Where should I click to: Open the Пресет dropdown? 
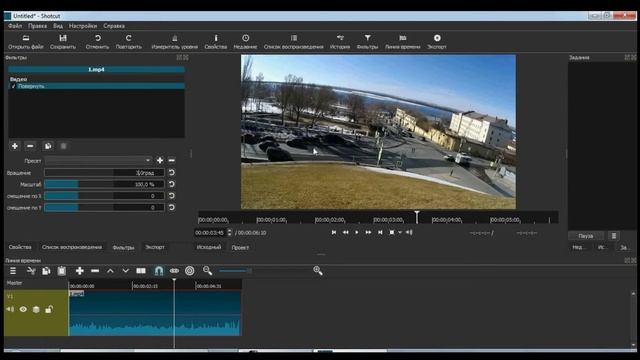click(98, 160)
